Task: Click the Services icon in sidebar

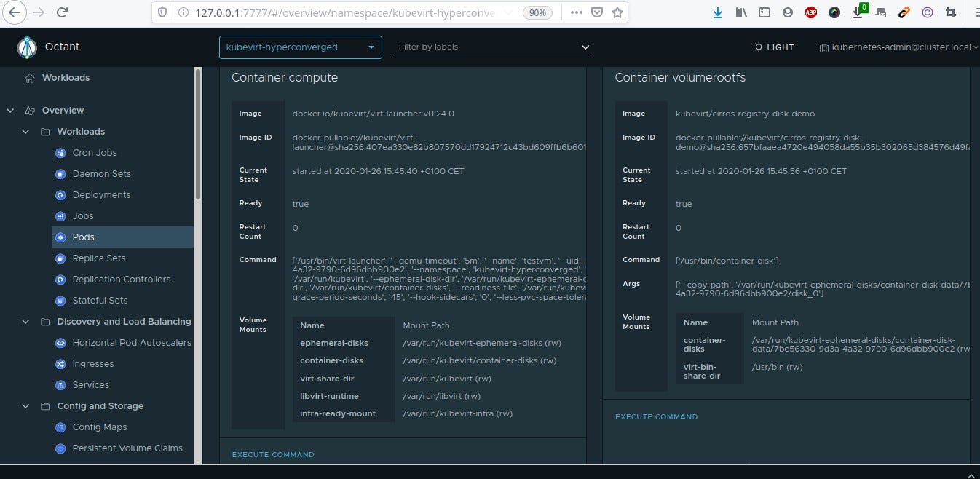Action: pos(60,385)
